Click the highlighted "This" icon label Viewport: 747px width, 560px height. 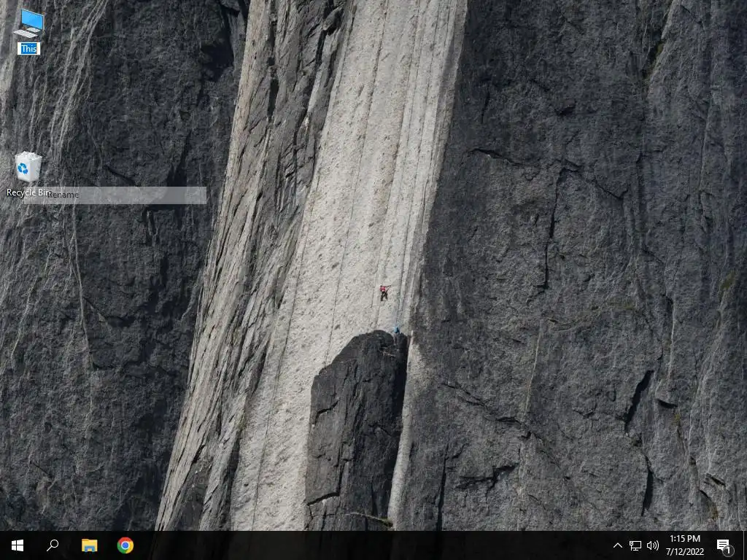click(x=28, y=49)
